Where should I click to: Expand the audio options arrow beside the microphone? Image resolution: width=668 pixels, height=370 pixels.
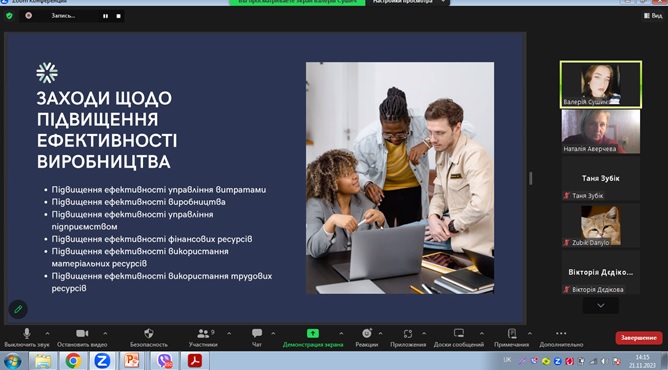[47, 333]
